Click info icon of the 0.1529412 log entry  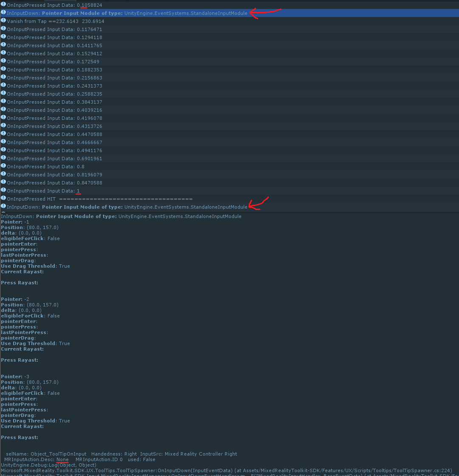tap(3, 53)
